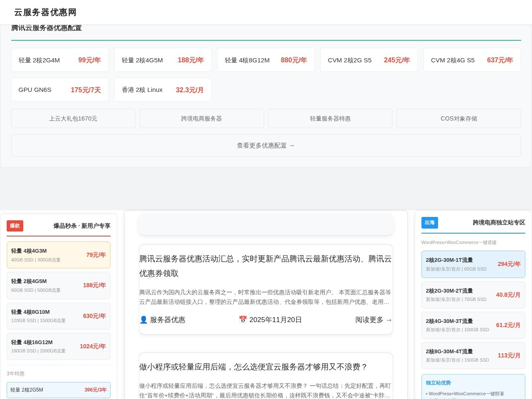The height and width of the screenshot is (399, 532).
Task: Open article 做小程序或轻量应用后端 title
Action: [x=254, y=367]
